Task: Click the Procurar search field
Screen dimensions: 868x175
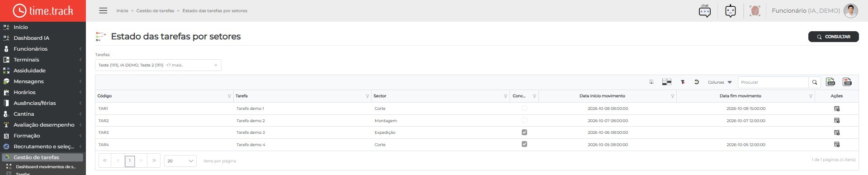Action: 773,82
